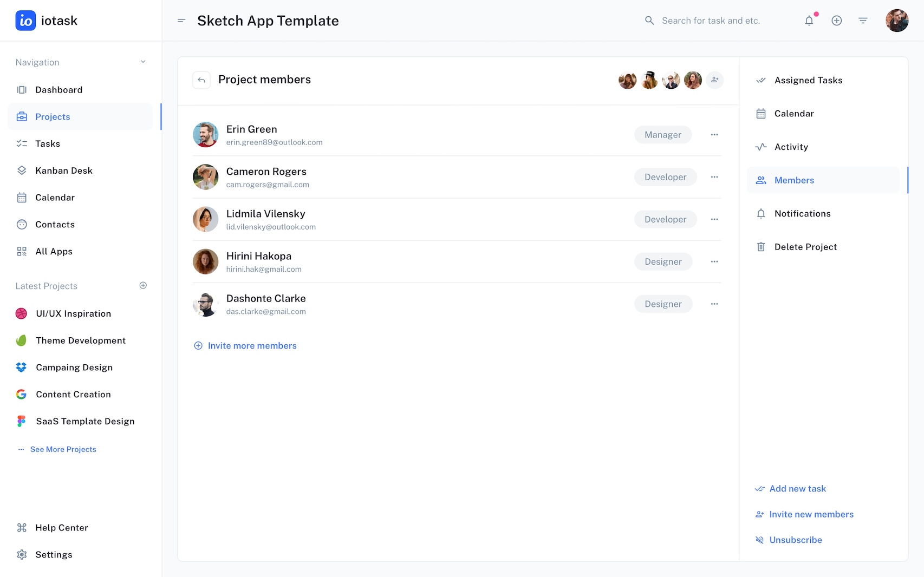The image size is (924, 577).
Task: Click the search for task input field
Action: point(711,21)
